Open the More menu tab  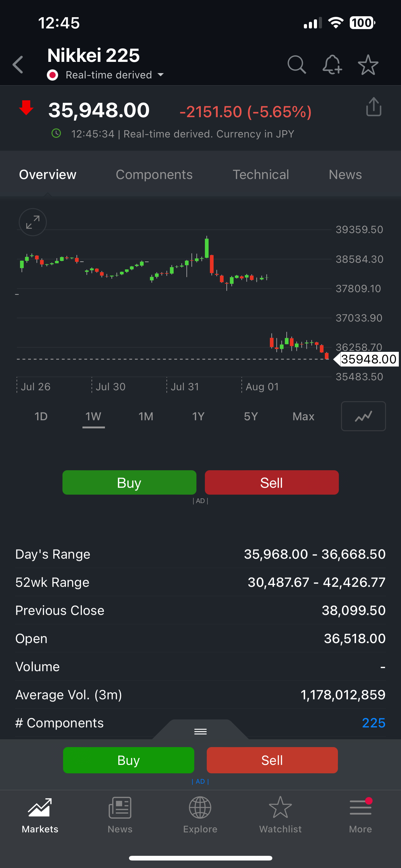pyautogui.click(x=360, y=815)
